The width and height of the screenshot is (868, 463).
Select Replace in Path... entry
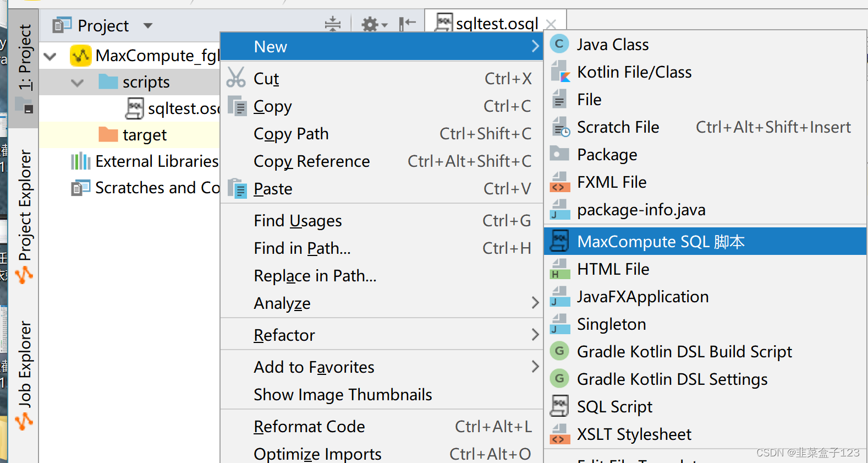(381, 276)
